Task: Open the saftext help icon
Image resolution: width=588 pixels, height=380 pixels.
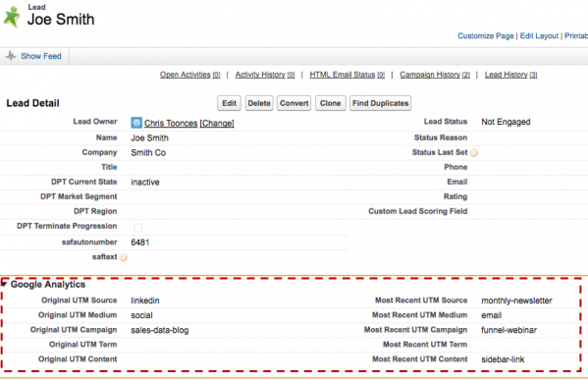Action: point(124,257)
